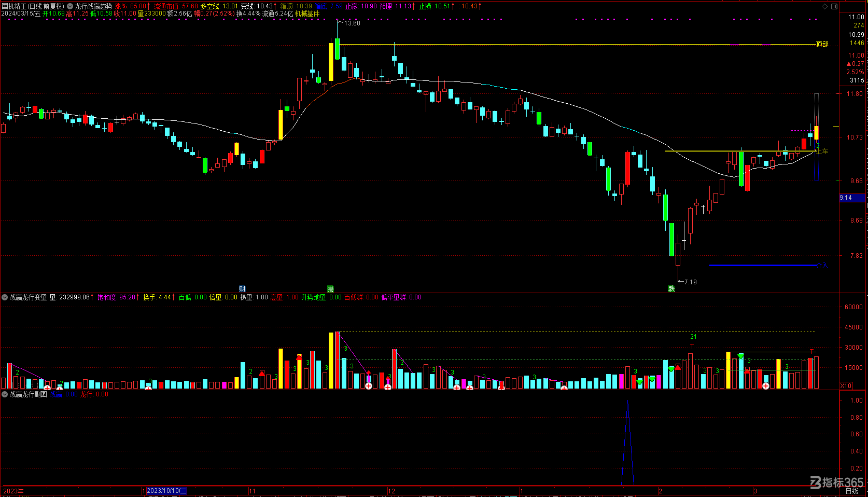The image size is (868, 497).
Task: Click the 低平量群: 0.00 readout
Action: (401, 297)
